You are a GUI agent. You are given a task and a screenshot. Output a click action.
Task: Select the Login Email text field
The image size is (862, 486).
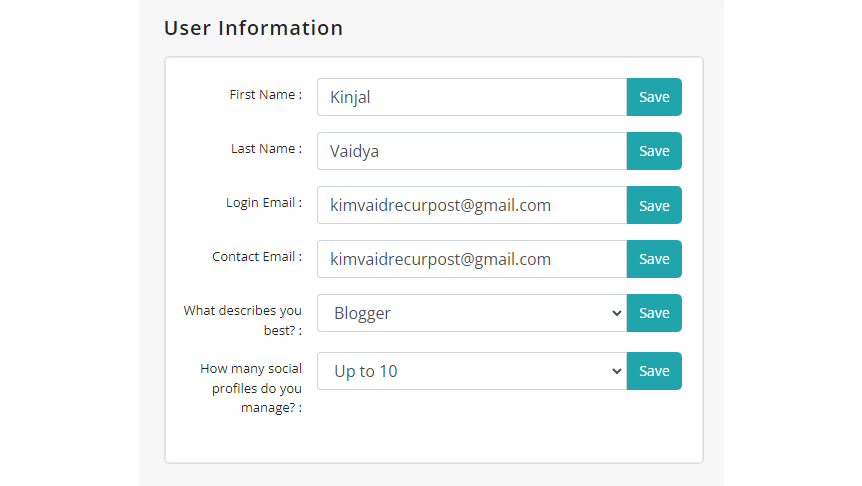tap(472, 205)
